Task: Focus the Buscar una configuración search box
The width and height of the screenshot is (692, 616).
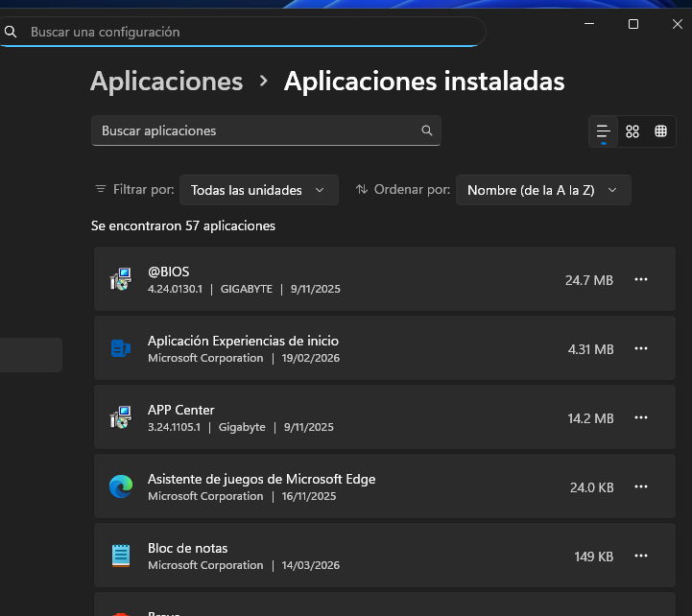Action: tap(242, 32)
